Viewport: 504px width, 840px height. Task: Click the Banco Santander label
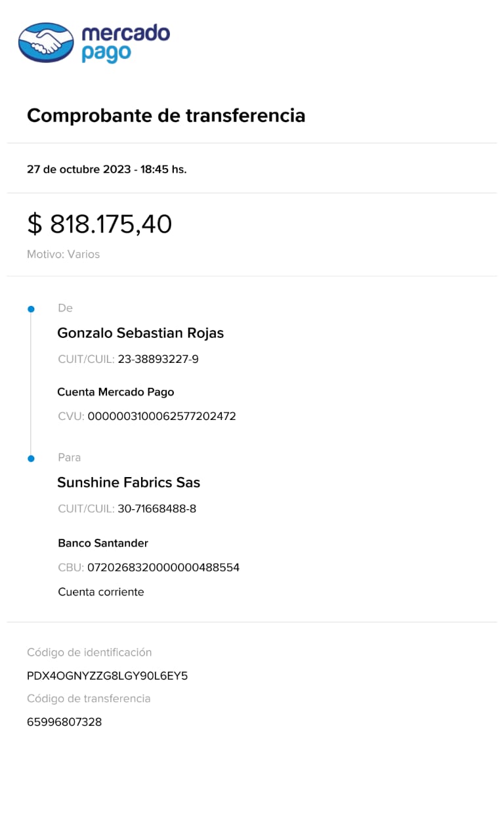(103, 543)
